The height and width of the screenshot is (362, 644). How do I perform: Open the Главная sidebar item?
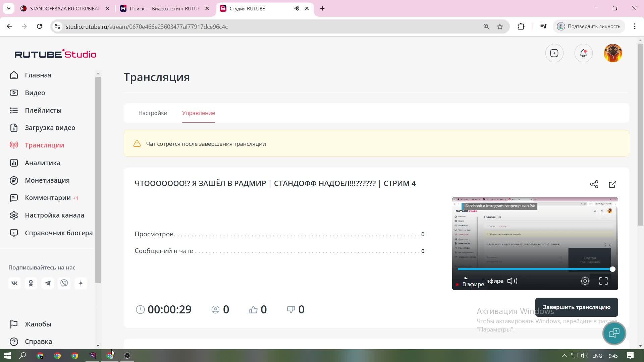point(31,75)
